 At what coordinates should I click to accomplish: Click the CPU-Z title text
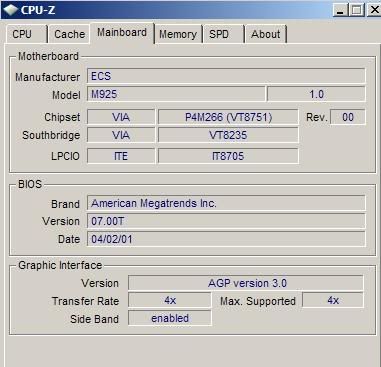pyautogui.click(x=38, y=10)
